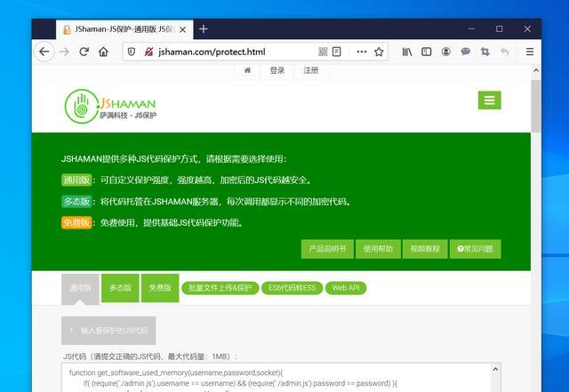This screenshot has height=392, width=569.
Task: Click the page scrollbar up arrow
Action: pos(536,70)
